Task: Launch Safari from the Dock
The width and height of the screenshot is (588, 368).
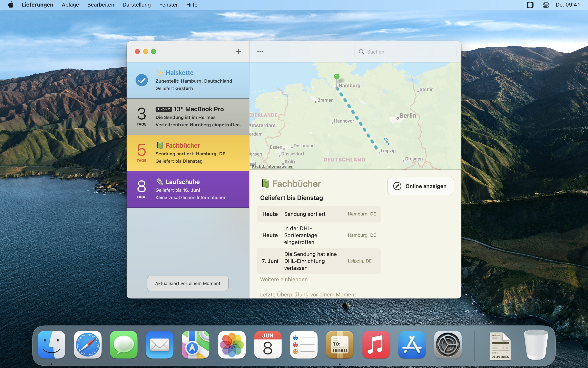Action: click(x=88, y=345)
